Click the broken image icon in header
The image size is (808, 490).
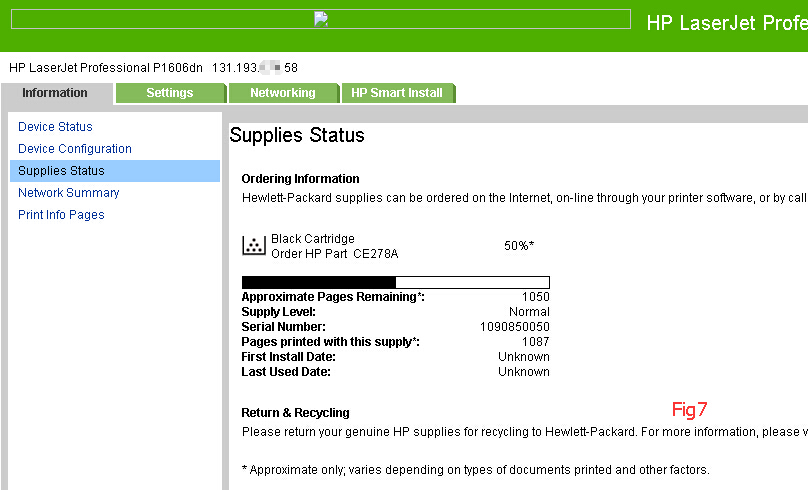[x=321, y=19]
